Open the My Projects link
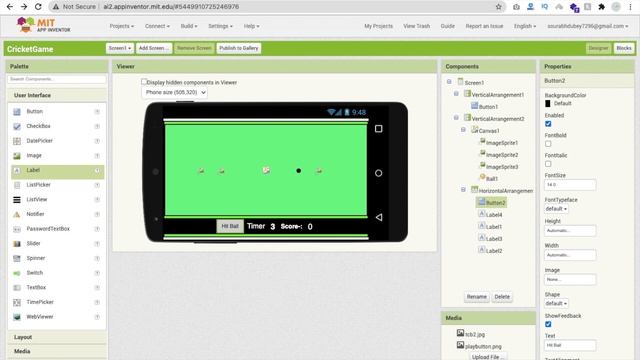 [x=378, y=26]
